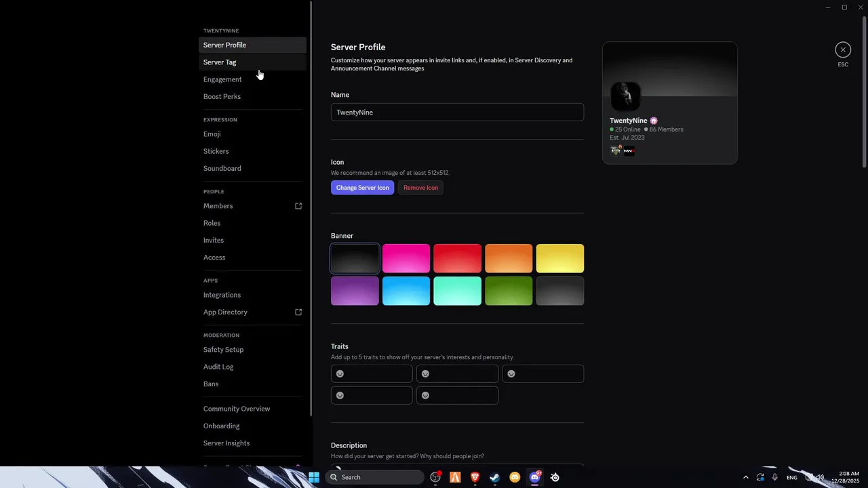Select the gray banner color
The image size is (868, 488).
(560, 291)
